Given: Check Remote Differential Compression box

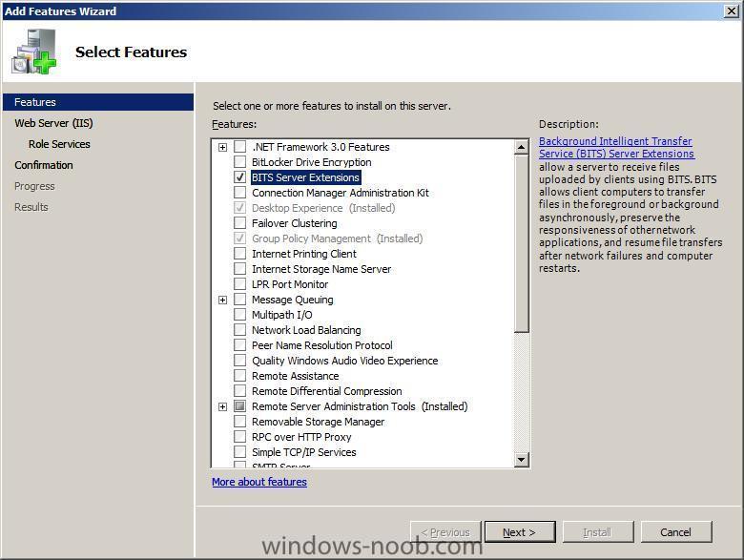Looking at the screenshot, I should (240, 391).
